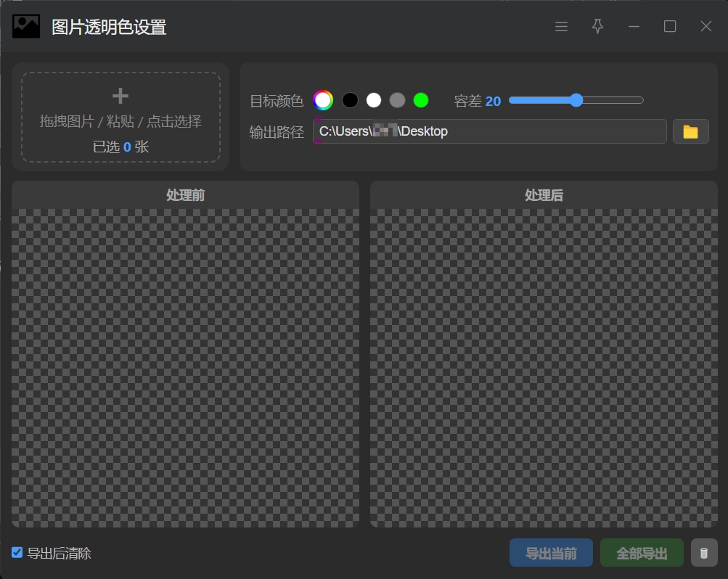This screenshot has height=579, width=728.
Task: Click the 处理后 preview panel area
Action: tap(544, 368)
